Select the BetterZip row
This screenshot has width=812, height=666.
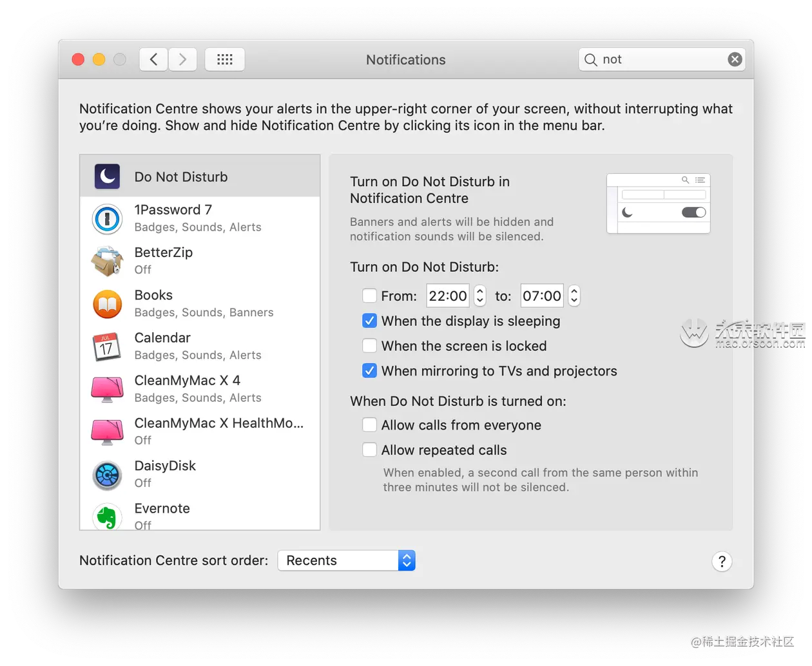200,261
